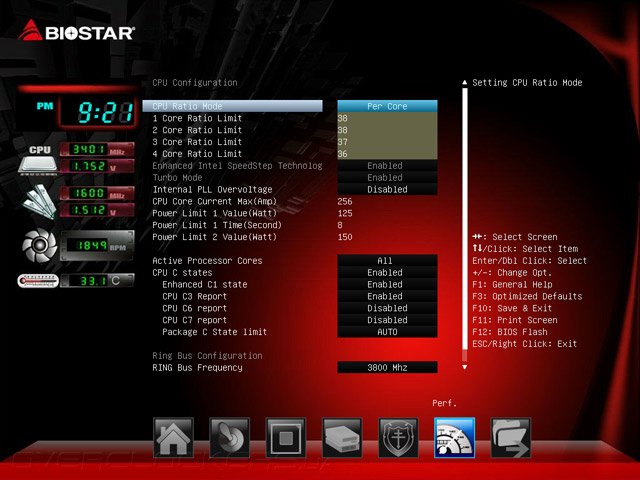Open the Security shield icon
640x480 pixels.
click(398, 438)
